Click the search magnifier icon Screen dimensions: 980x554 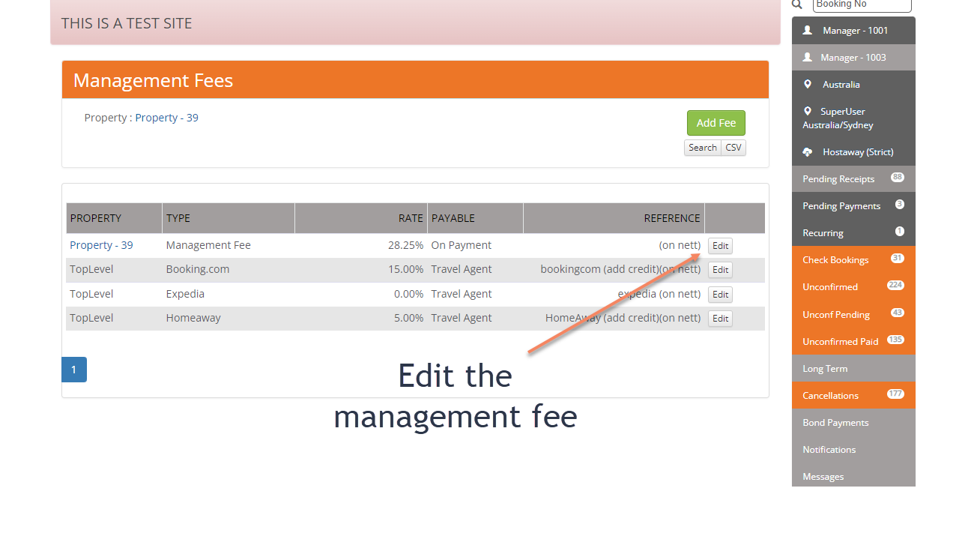click(x=797, y=4)
